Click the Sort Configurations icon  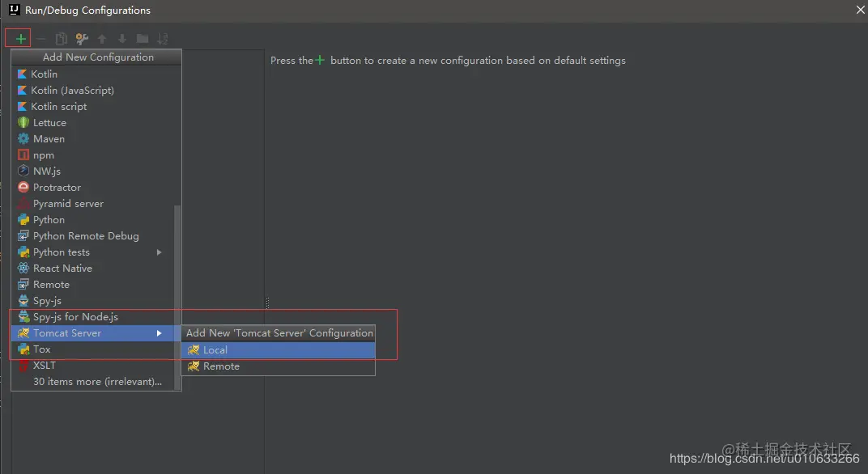pos(162,39)
